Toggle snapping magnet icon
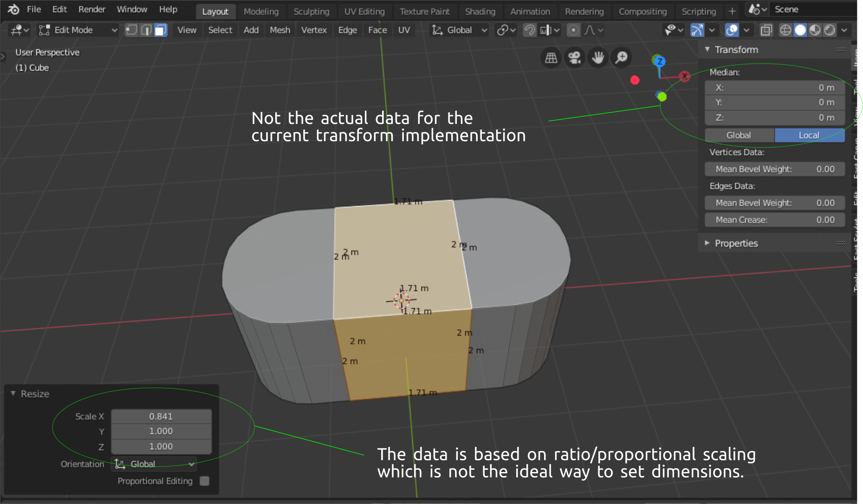Image resolution: width=863 pixels, height=504 pixels. (x=530, y=30)
